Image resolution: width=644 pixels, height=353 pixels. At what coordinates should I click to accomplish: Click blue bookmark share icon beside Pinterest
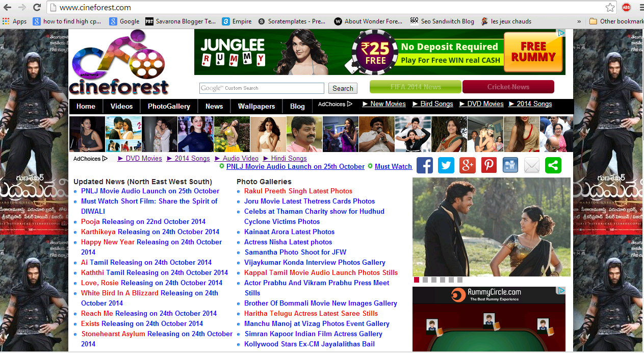(510, 165)
